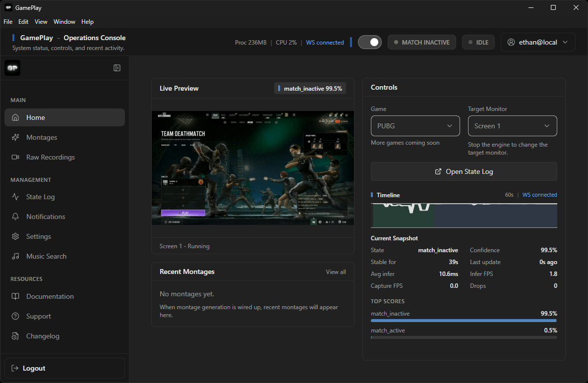Open the Target Monitor dropdown

click(x=512, y=126)
